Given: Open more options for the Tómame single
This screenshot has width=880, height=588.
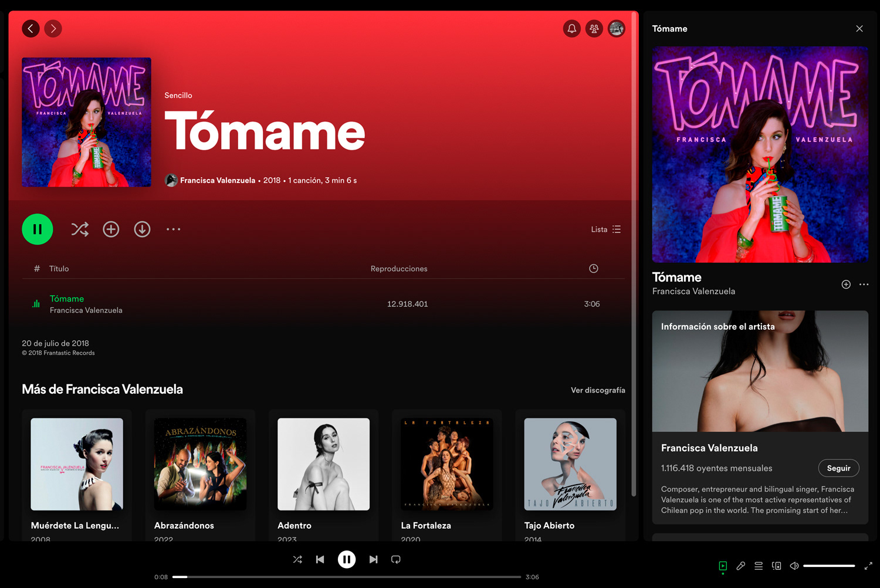Looking at the screenshot, I should click(x=173, y=229).
